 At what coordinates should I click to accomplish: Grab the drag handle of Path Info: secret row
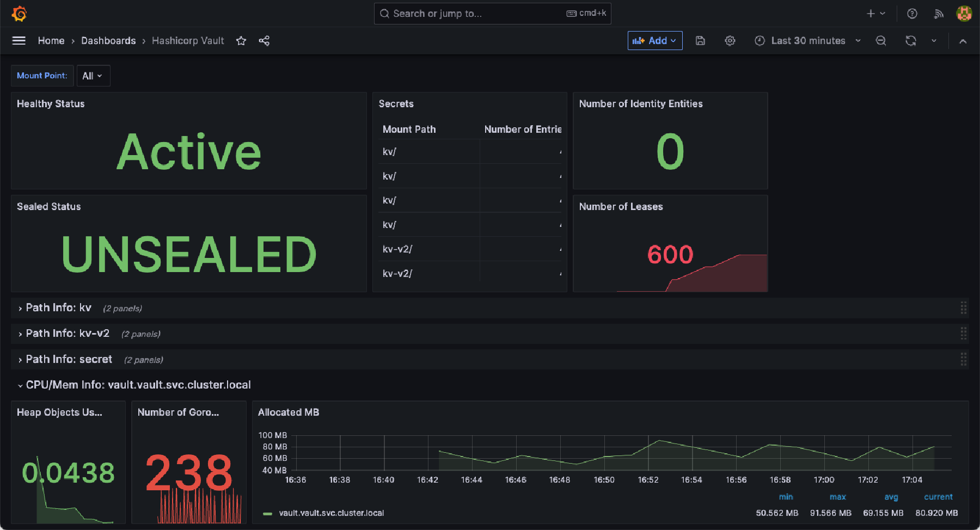tap(963, 359)
